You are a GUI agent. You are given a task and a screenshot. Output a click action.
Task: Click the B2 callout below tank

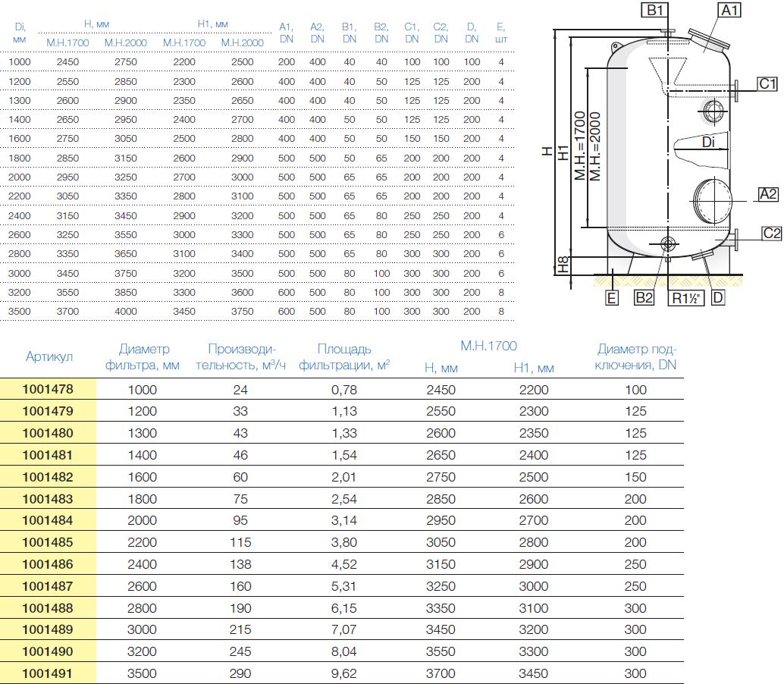(x=644, y=297)
